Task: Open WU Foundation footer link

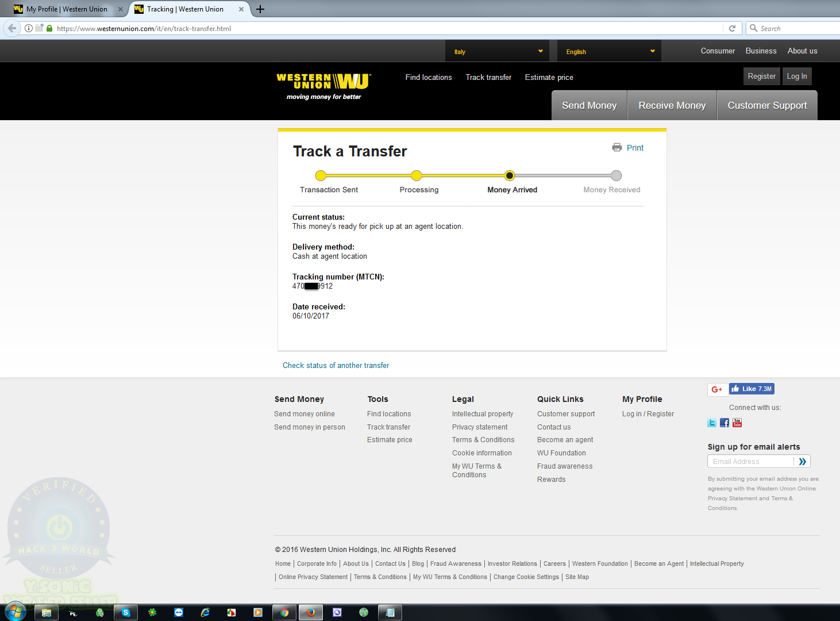Action: [x=561, y=453]
